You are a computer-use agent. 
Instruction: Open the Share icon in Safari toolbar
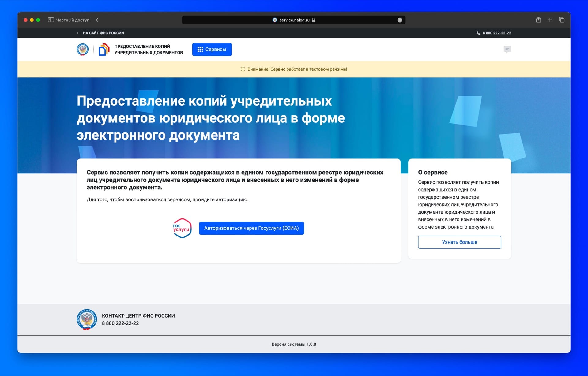tap(538, 20)
